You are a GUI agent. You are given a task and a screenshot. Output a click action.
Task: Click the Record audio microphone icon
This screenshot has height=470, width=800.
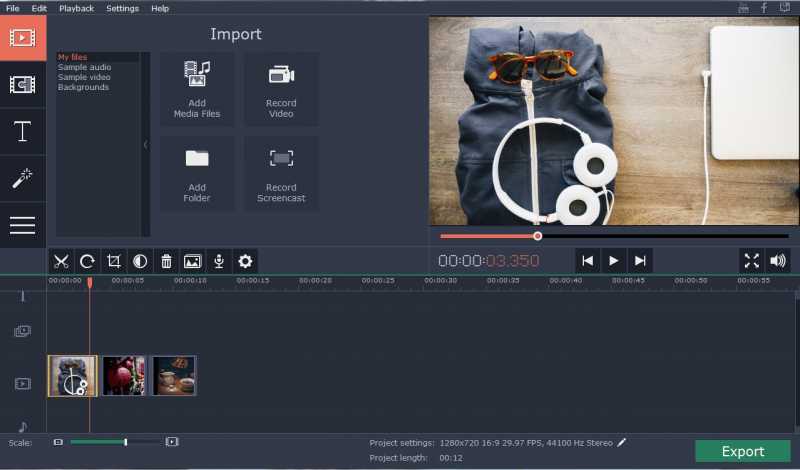(x=219, y=261)
